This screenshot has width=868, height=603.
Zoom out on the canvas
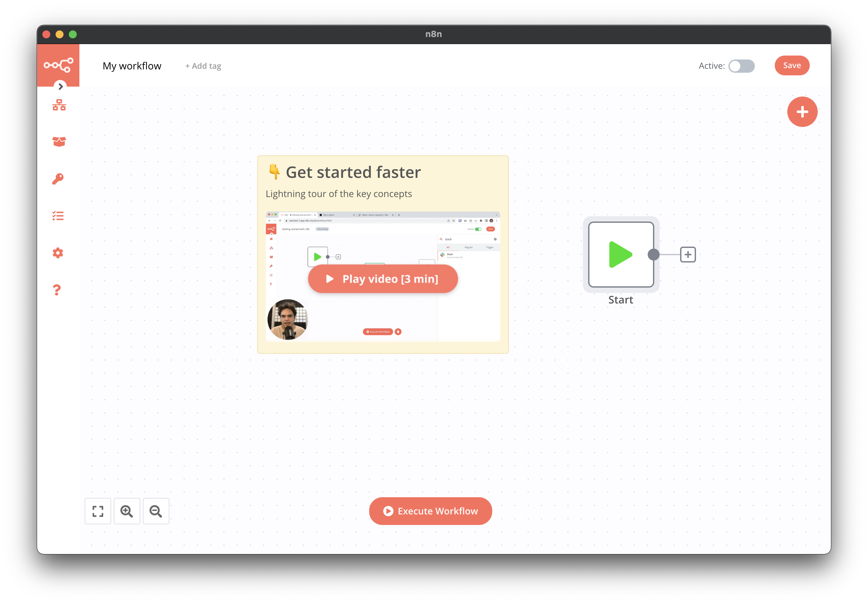tap(156, 511)
